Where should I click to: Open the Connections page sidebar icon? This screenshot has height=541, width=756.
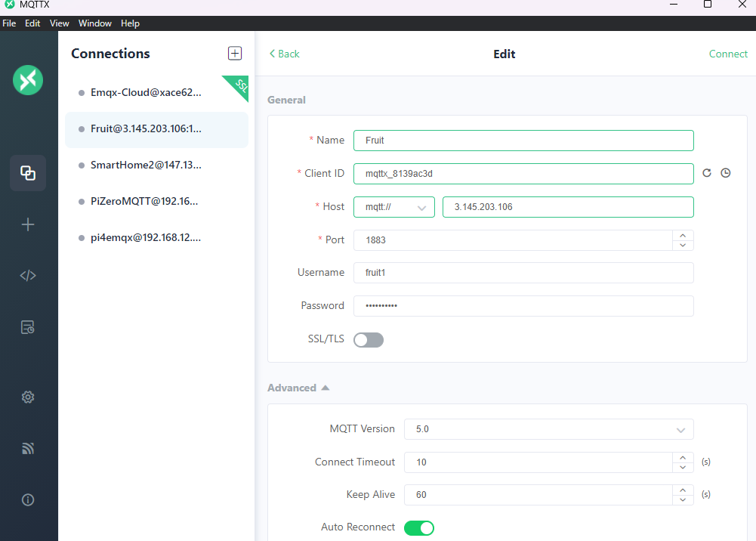[x=28, y=173]
